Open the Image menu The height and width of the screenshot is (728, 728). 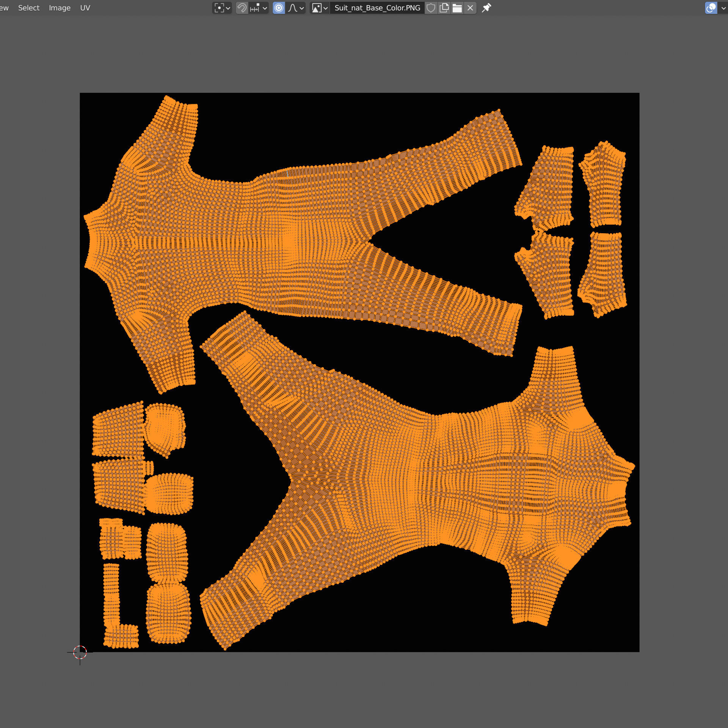coord(60,8)
